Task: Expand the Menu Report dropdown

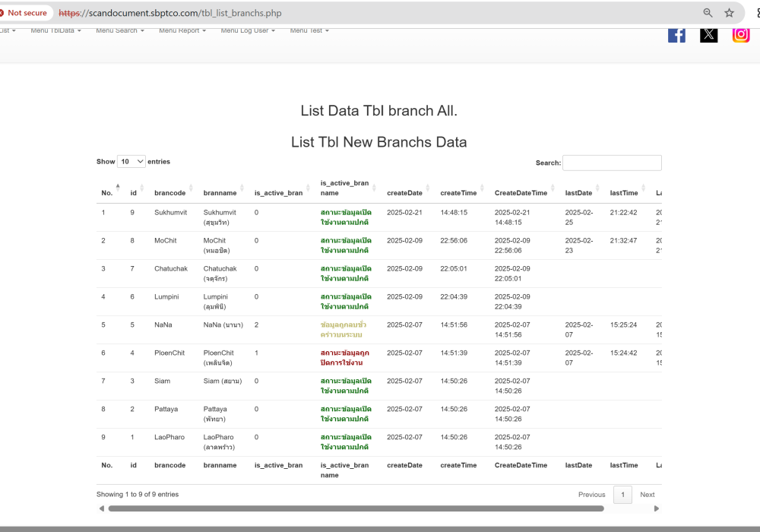Action: point(182,30)
